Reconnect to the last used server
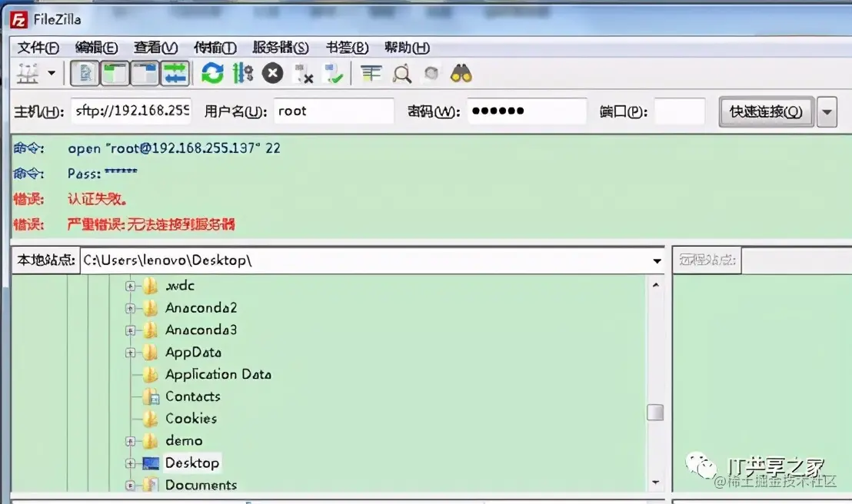 pyautogui.click(x=333, y=73)
